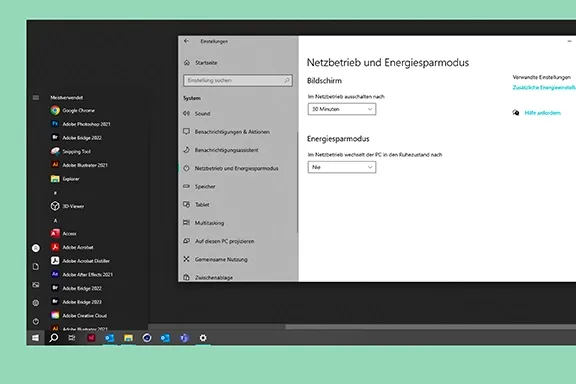Screen dimensions: 576x384
Task: Select Sound in Settings sidebar
Action: 197,114
